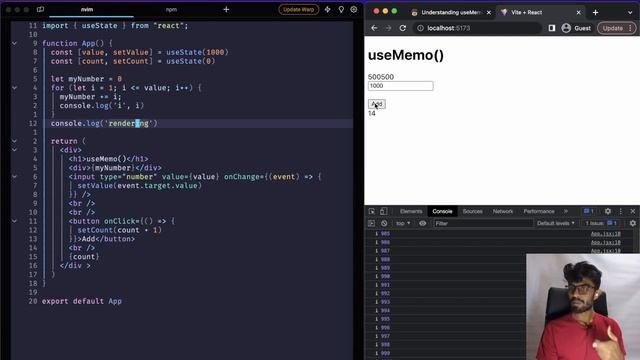
Task: Click the setCount(count + 1) line
Action: click(120, 230)
